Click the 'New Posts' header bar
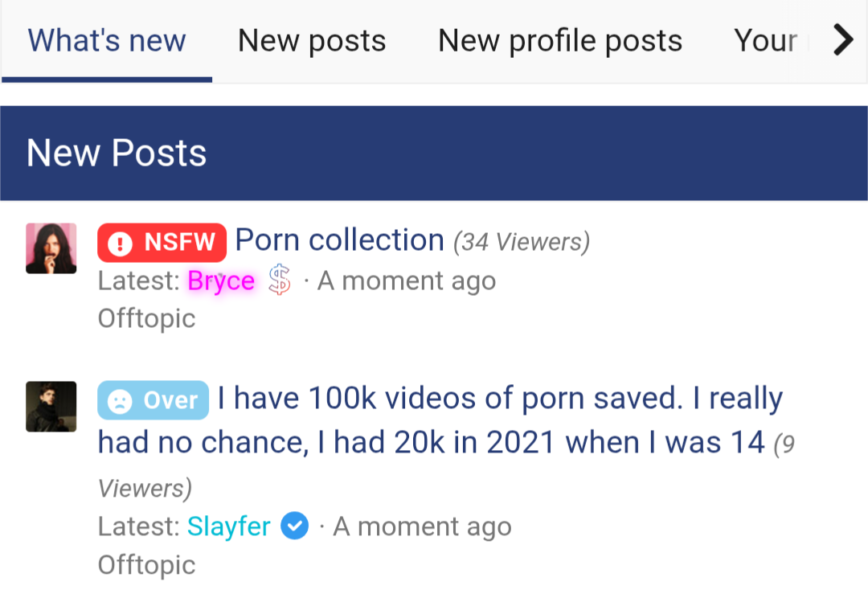 [116, 152]
